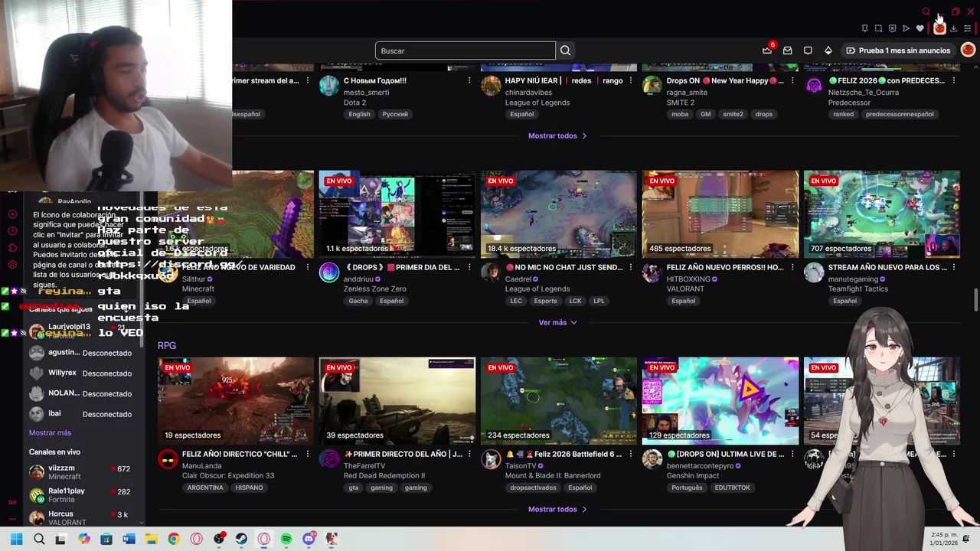Open Google Chrome from the taskbar
The width and height of the screenshot is (980, 551).
[174, 539]
